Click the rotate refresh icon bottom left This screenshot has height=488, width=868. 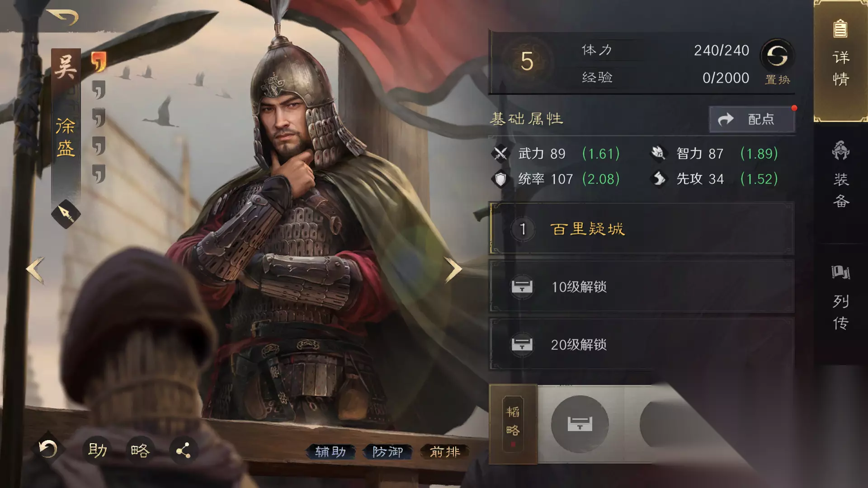(48, 449)
